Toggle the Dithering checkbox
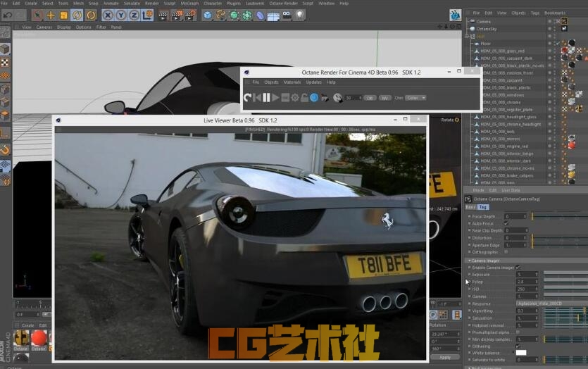The height and width of the screenshot is (369, 588). coord(518,346)
